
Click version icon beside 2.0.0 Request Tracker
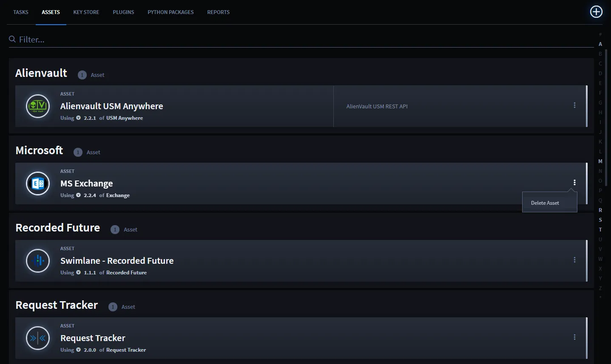pos(78,350)
